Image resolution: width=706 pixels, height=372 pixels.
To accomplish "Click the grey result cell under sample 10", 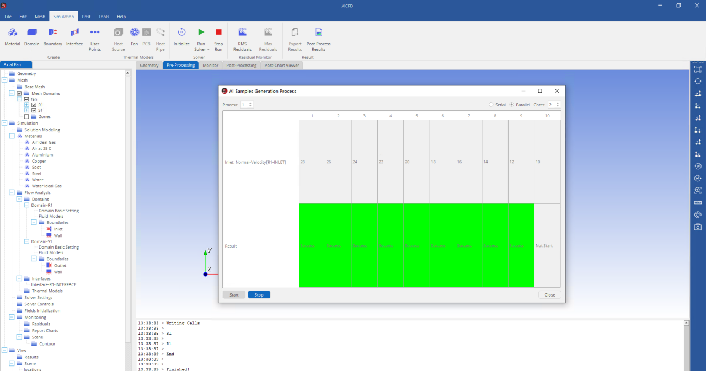I will [547, 245].
